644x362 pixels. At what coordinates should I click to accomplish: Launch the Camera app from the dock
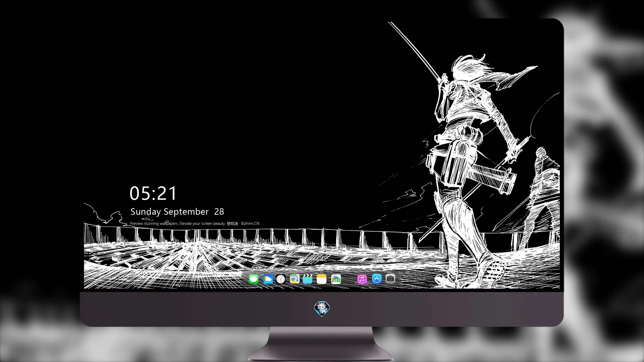click(x=390, y=279)
